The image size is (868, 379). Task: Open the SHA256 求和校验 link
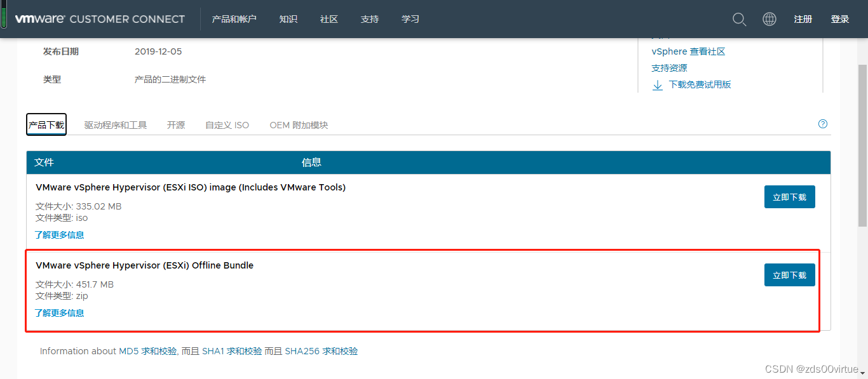322,351
